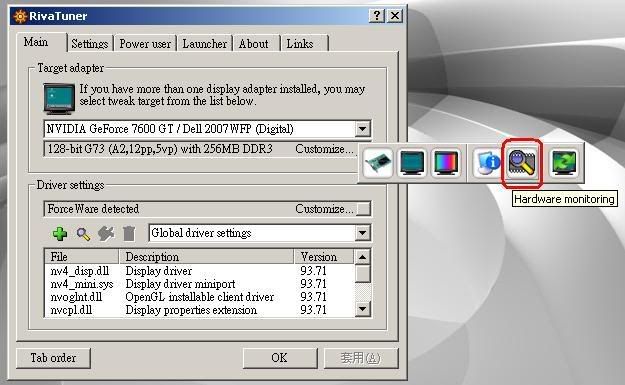Click the grayed 套用(A) apply button
Viewport: 625px width, 385px height.
361,358
